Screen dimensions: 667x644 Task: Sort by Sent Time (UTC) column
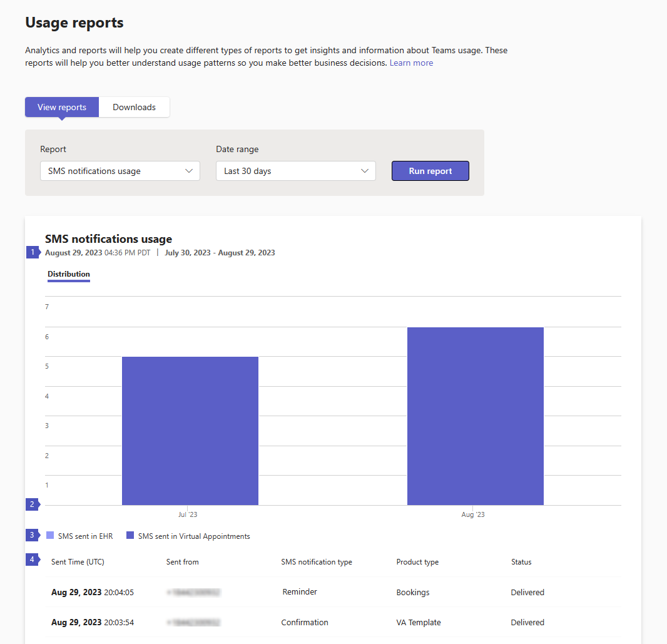click(x=78, y=562)
